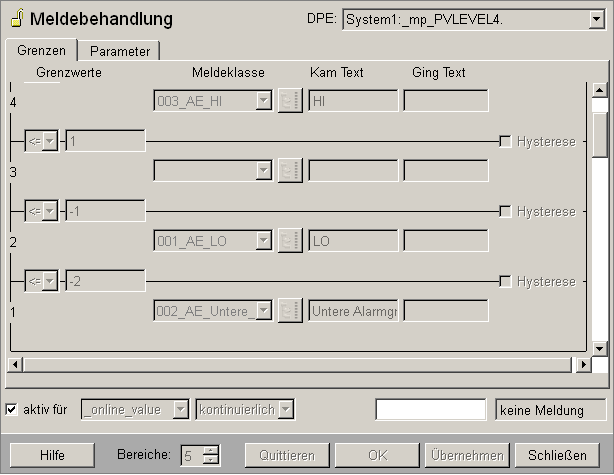Click the vertical scrollbar thumb
The height and width of the screenshot is (475, 614).
600,135
